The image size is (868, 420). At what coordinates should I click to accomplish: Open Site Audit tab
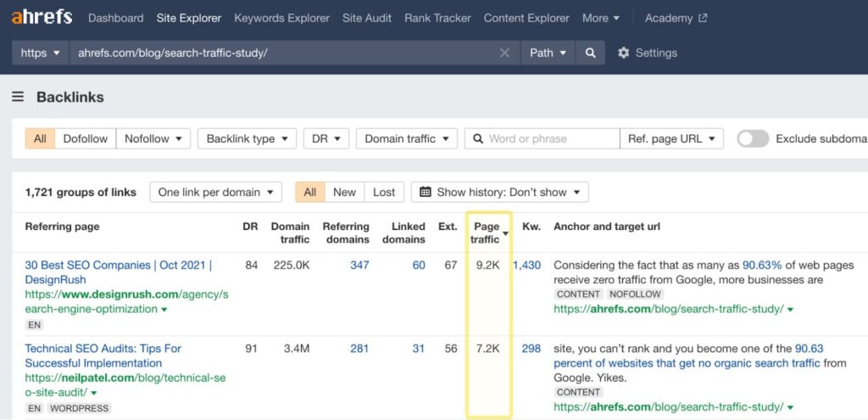tap(367, 18)
